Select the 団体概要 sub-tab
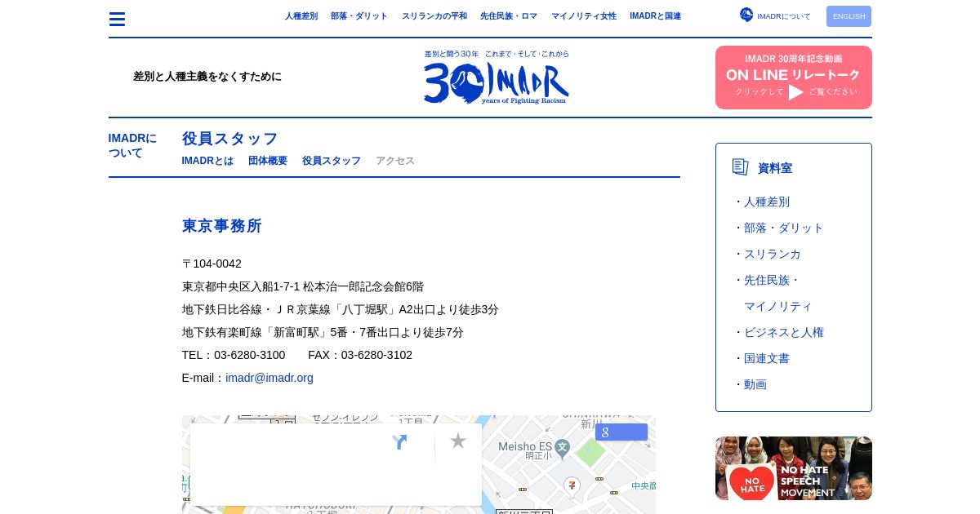980x514 pixels. coord(268,161)
